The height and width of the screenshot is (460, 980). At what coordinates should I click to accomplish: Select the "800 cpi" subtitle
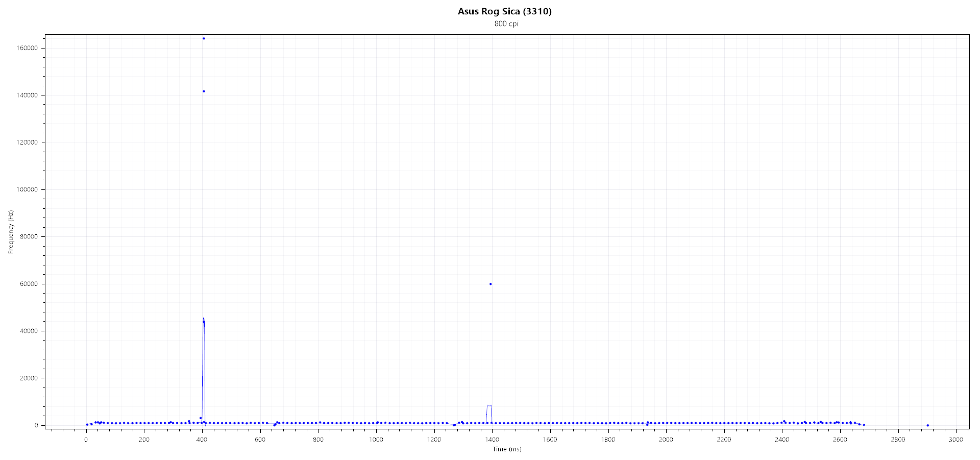[506, 23]
